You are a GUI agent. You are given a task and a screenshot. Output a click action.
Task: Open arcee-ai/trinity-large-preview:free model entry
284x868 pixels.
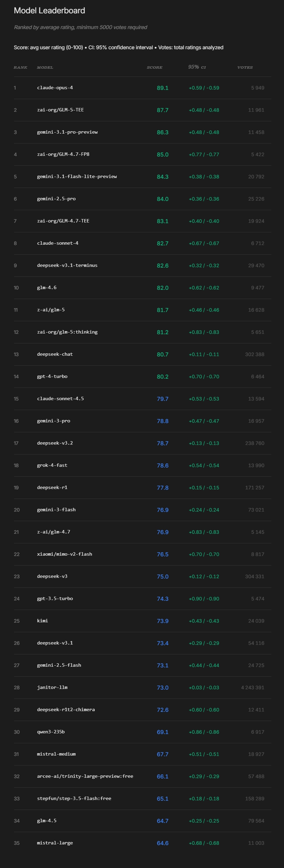point(85,776)
